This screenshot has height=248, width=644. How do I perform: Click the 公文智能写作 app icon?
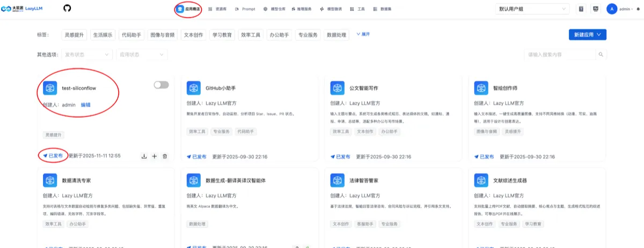tap(338, 88)
